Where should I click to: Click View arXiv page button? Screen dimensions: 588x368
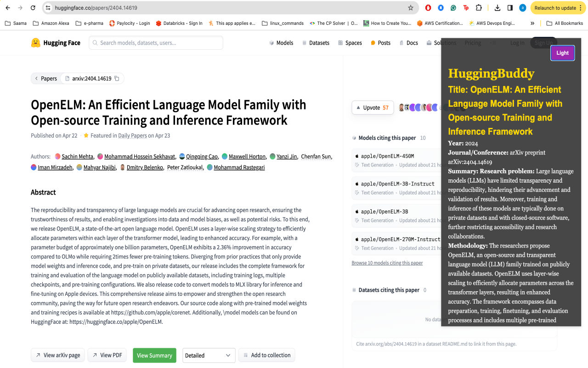[x=58, y=355]
